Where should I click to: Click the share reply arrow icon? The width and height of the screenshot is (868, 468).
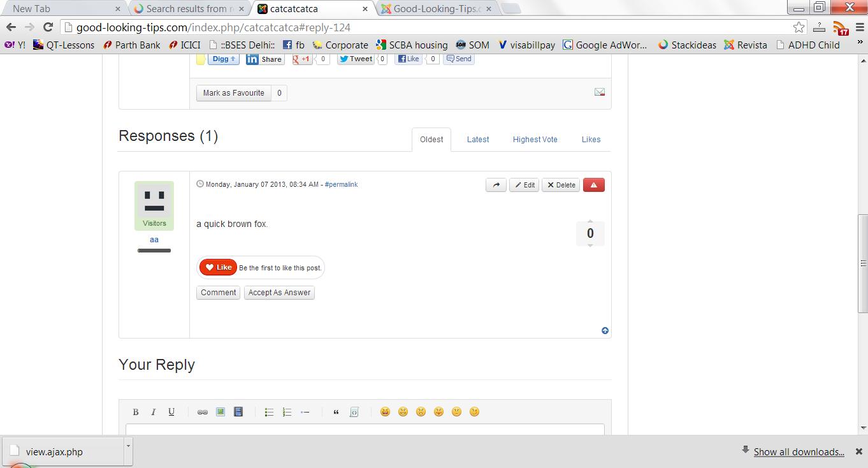(496, 184)
